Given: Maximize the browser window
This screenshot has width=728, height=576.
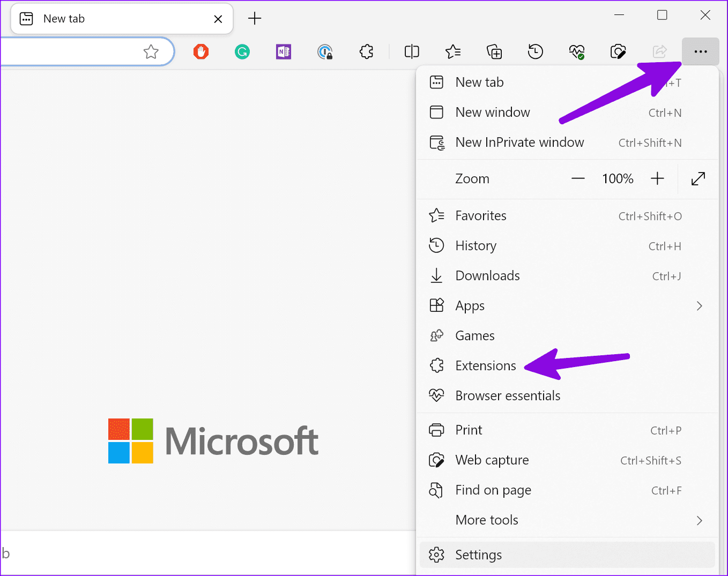Looking at the screenshot, I should pyautogui.click(x=662, y=15).
